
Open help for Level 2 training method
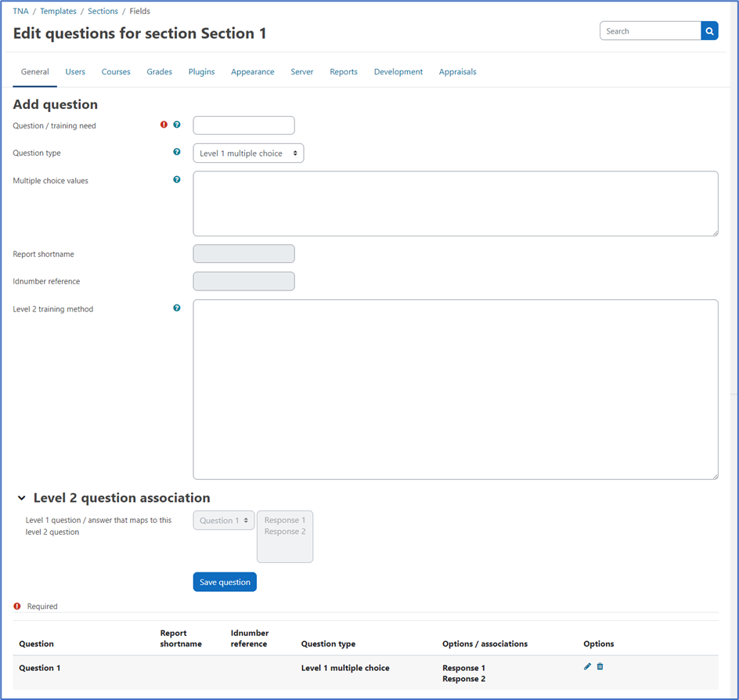[177, 309]
